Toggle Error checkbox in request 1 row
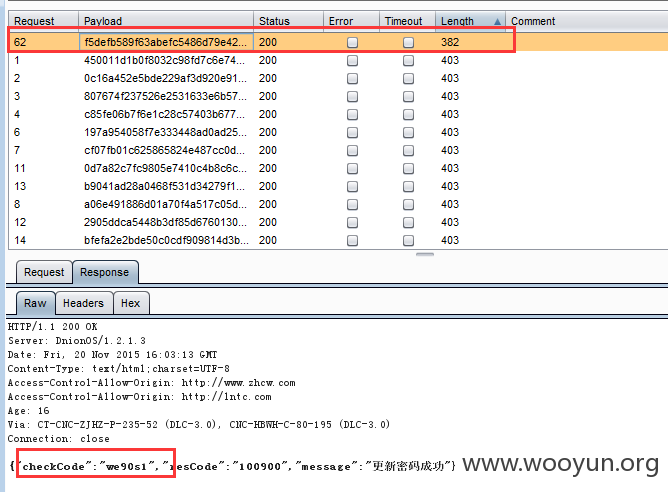The image size is (668, 492). (352, 60)
